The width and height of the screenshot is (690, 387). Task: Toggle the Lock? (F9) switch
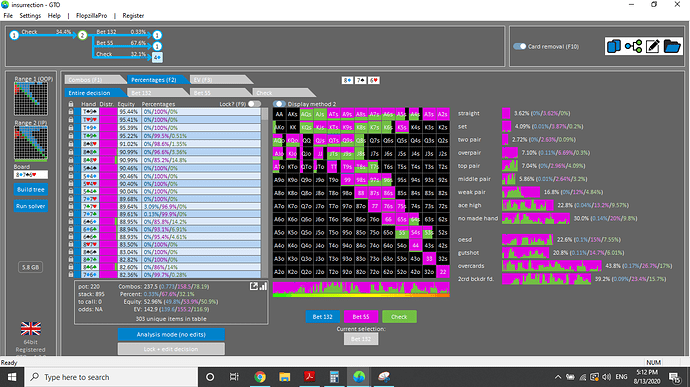coord(254,104)
